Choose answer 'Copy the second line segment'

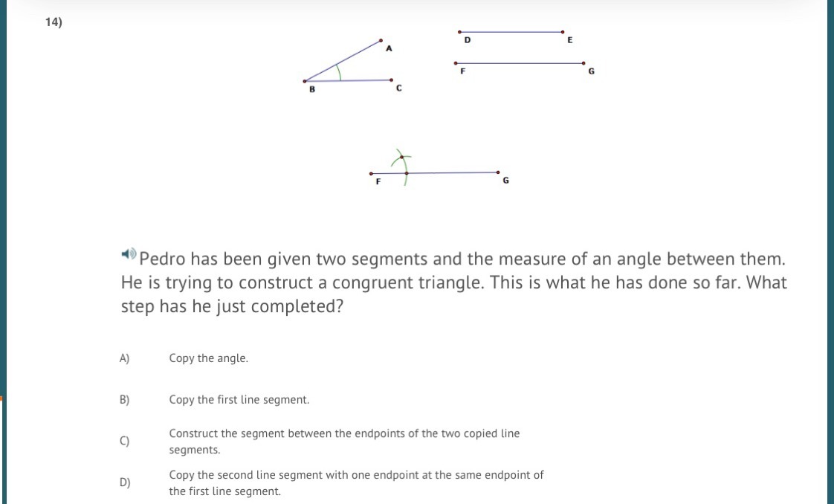tap(356, 482)
